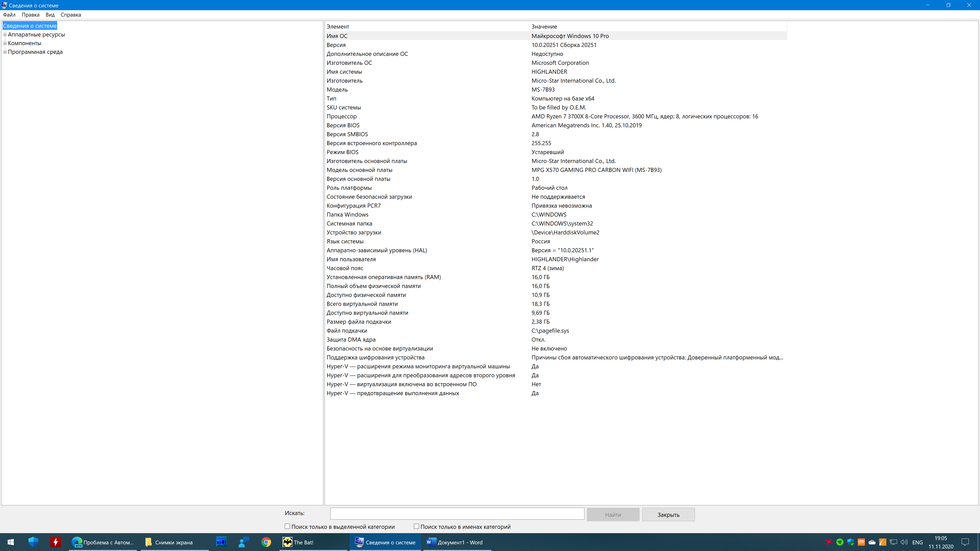Select the Состояние безопасной загрузки row
980x551 pixels.
(x=556, y=197)
